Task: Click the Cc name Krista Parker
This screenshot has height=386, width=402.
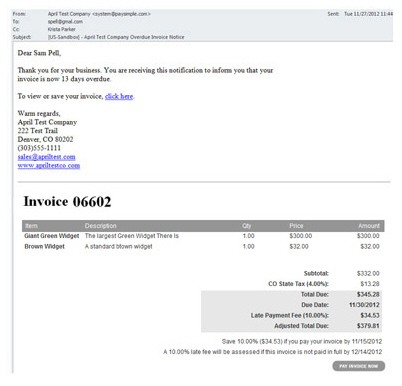Action: (x=62, y=29)
